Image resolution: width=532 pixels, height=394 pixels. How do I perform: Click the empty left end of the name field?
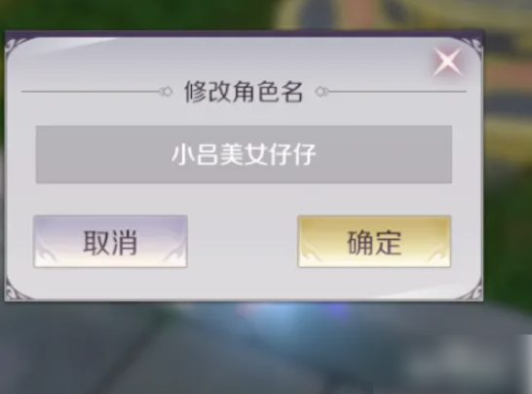[101, 154]
